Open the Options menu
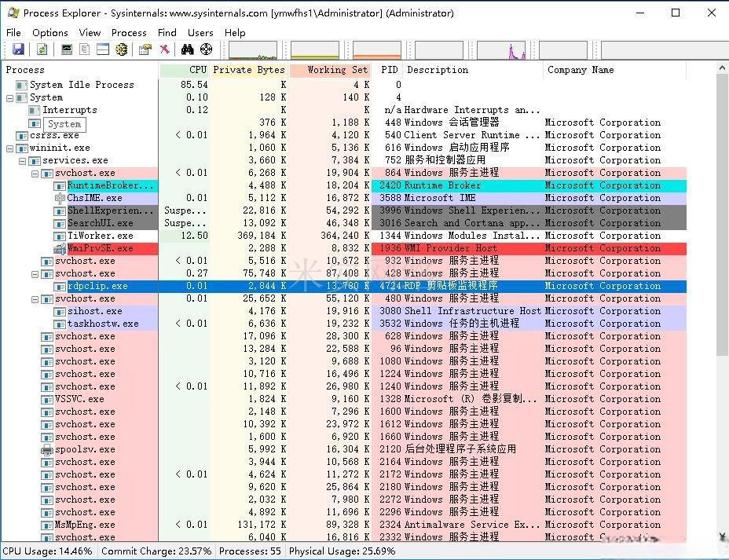Screen dimensions: 729x560 click(50, 32)
